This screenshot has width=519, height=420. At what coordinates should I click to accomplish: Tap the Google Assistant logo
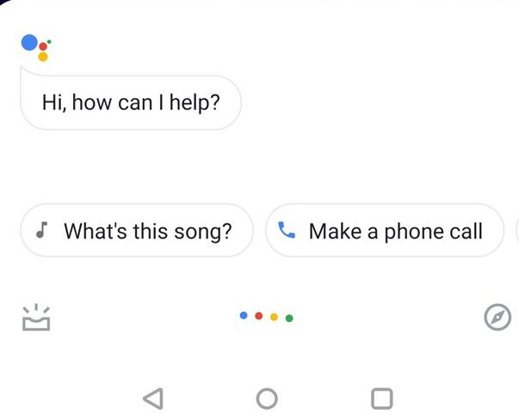point(35,47)
